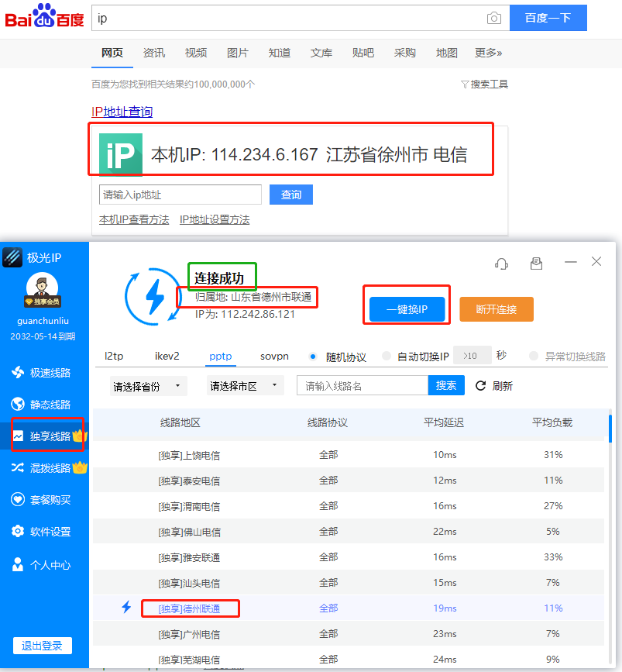Select Baidu 地图 tab
Image resolution: width=622 pixels, height=672 pixels.
coord(447,53)
